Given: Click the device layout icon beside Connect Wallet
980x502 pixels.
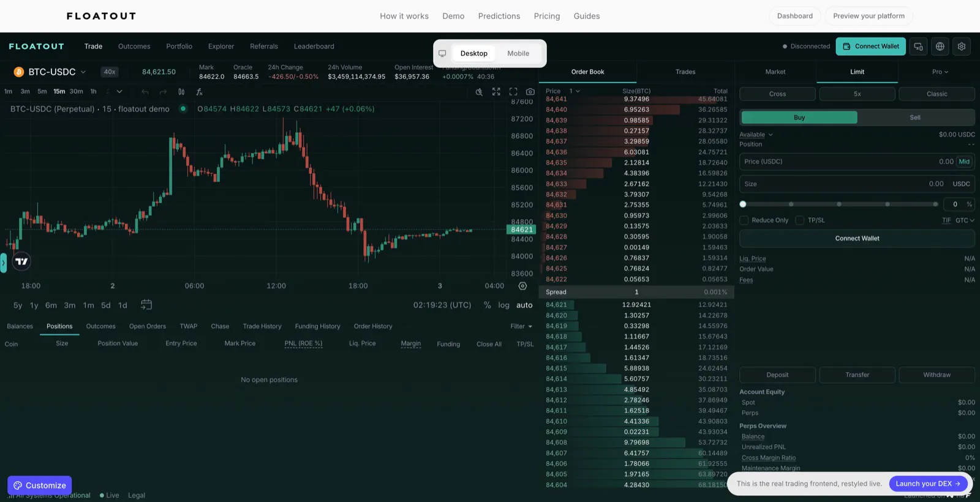Looking at the screenshot, I should click(x=918, y=47).
